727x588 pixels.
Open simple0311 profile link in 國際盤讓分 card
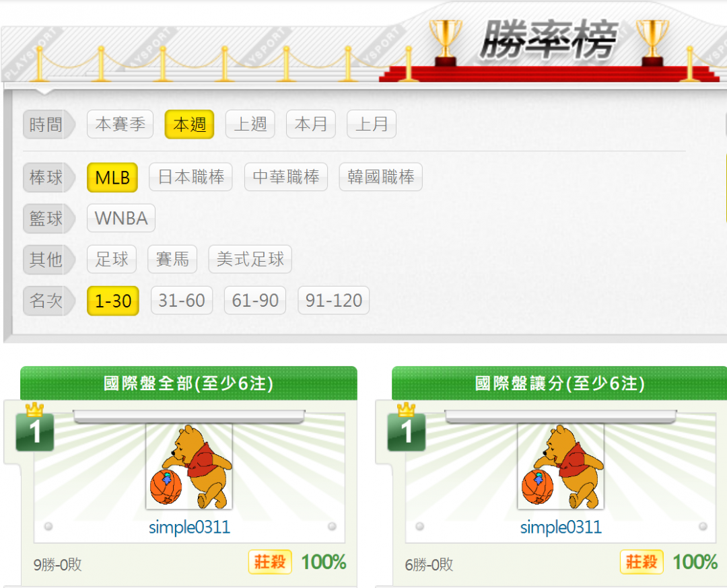561,527
